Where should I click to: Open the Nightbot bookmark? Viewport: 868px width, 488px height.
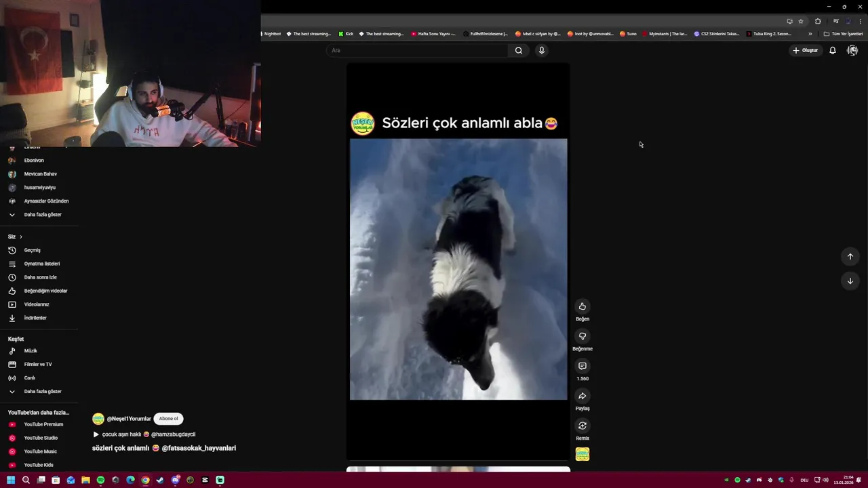[x=271, y=34]
